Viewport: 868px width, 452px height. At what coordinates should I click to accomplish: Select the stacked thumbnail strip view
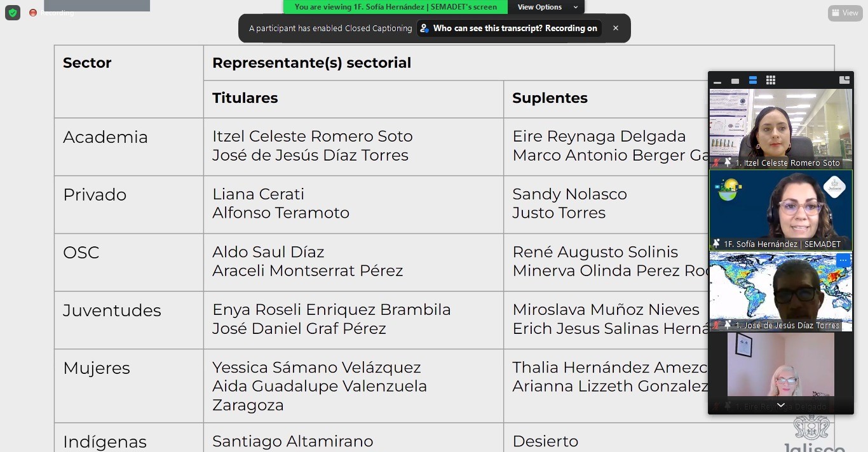click(753, 81)
